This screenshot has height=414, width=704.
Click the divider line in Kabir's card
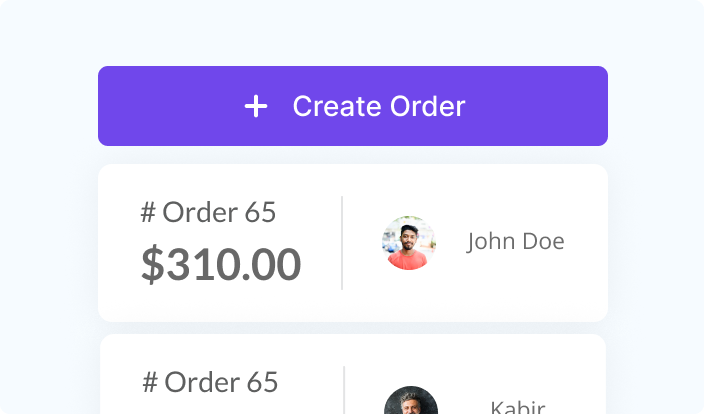tap(344, 390)
